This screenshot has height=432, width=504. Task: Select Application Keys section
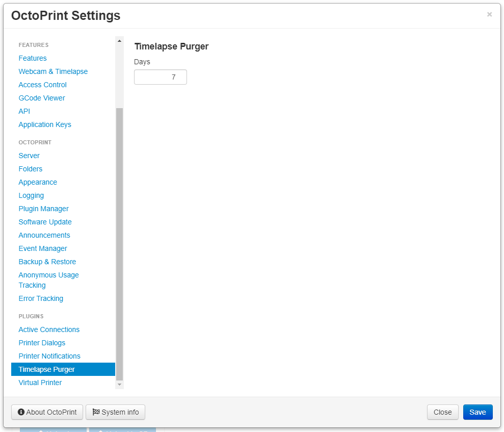click(45, 124)
